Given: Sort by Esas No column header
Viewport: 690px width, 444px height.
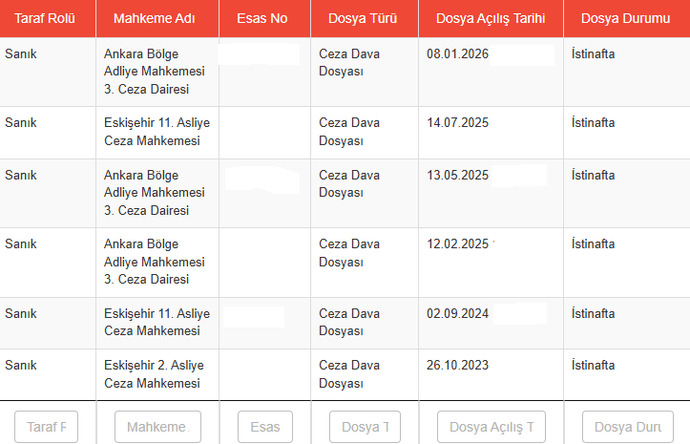Looking at the screenshot, I should (x=262, y=18).
